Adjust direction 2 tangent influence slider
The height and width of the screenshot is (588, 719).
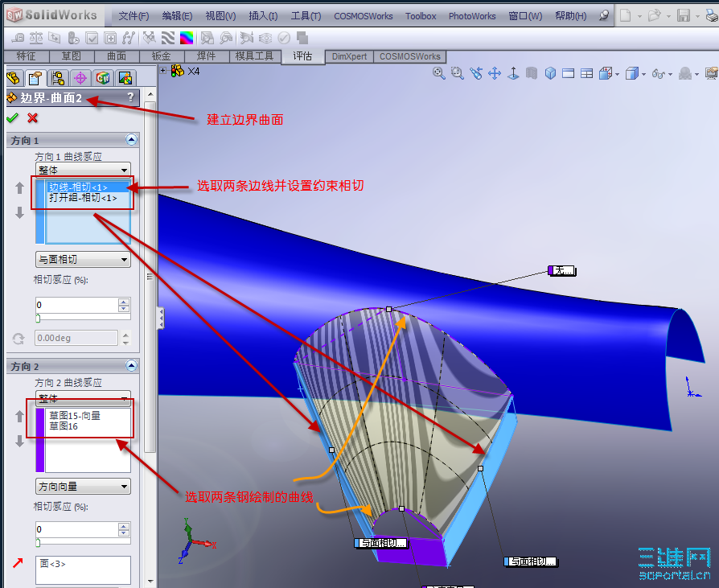pos(38,543)
